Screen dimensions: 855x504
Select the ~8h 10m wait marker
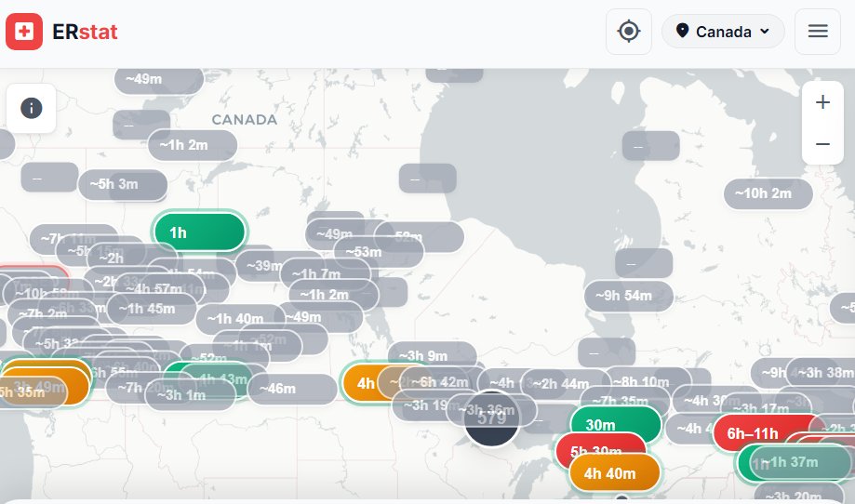pos(648,381)
